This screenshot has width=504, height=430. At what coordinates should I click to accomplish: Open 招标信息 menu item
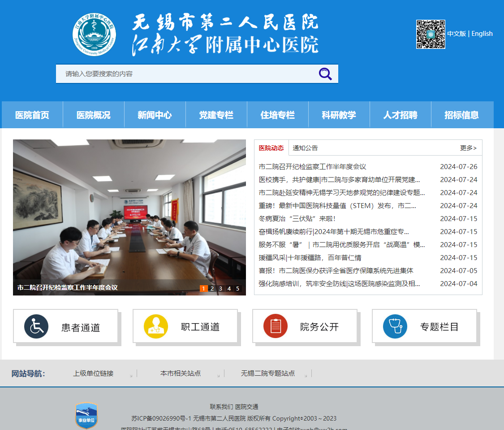(462, 115)
